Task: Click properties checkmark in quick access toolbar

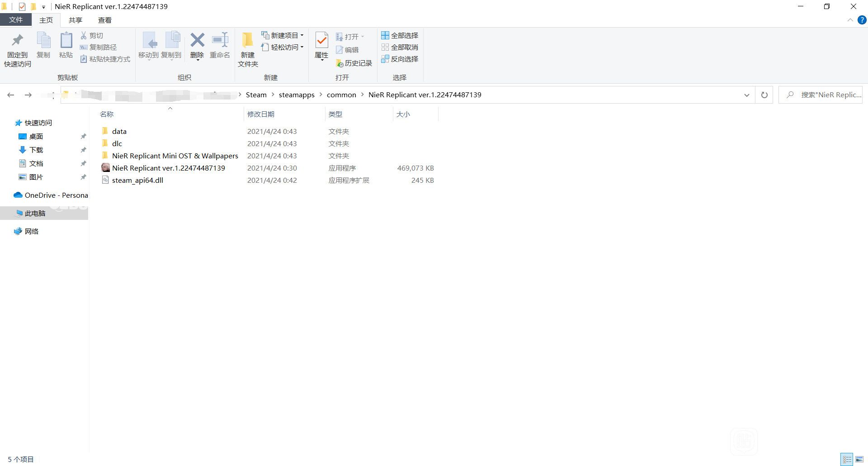Action: pos(22,7)
